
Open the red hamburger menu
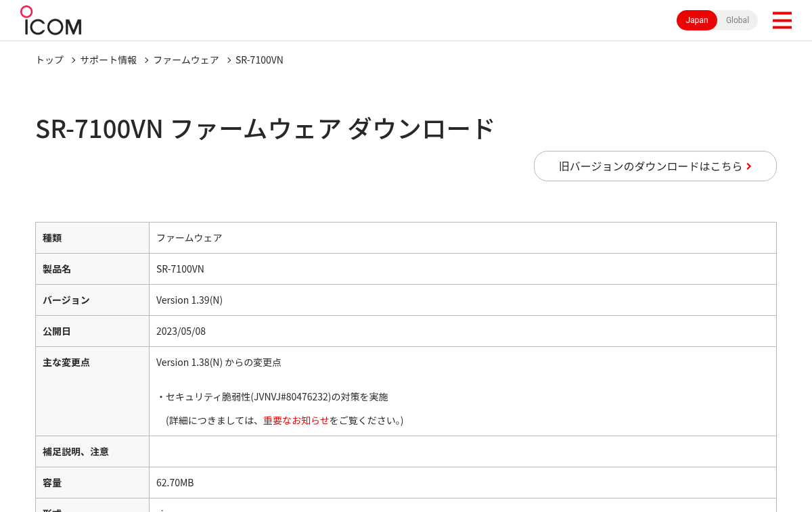(782, 20)
